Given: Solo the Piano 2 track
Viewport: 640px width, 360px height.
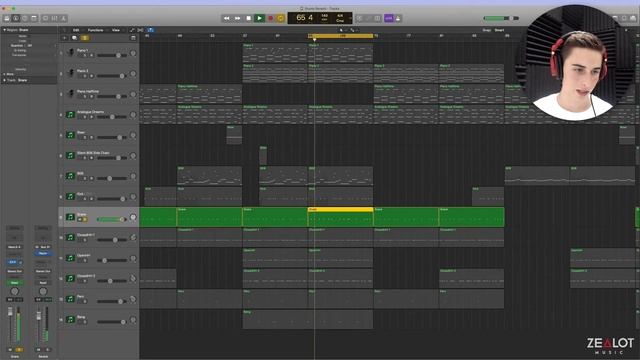Looking at the screenshot, I should pos(86,76).
